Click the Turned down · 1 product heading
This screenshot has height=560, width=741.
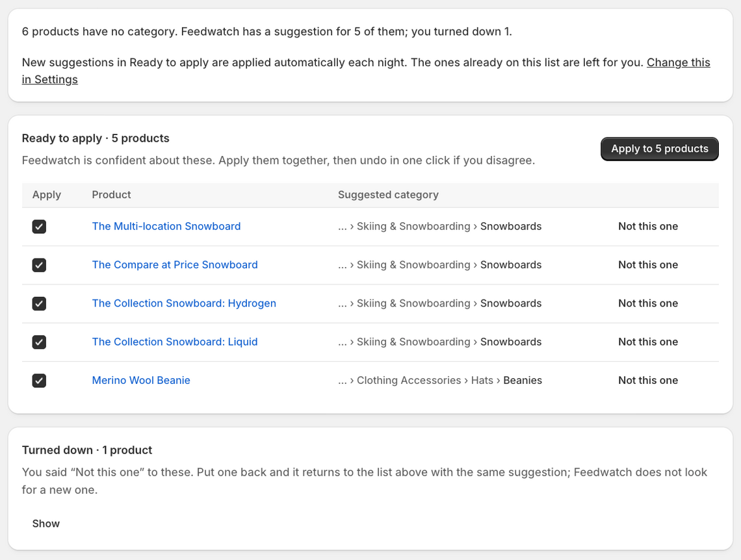click(x=87, y=450)
